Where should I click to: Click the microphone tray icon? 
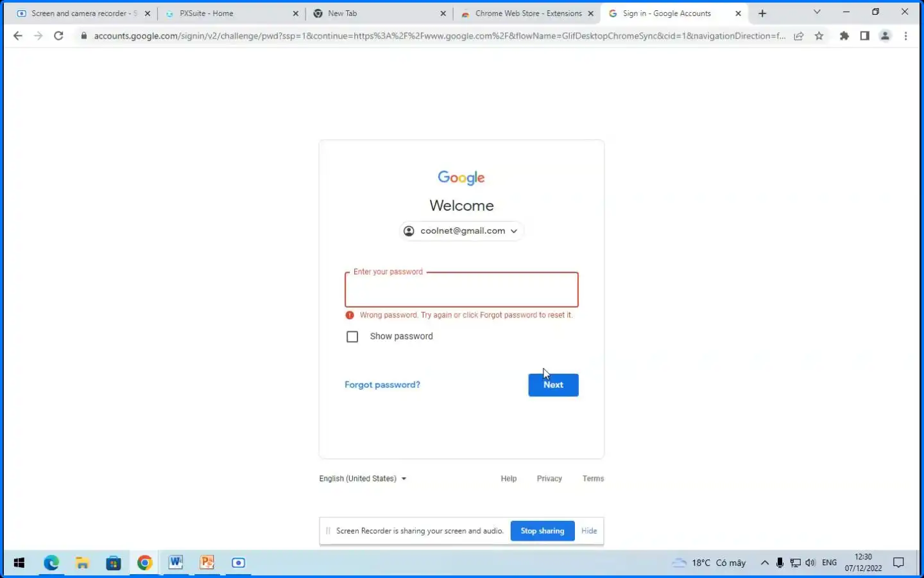click(780, 563)
